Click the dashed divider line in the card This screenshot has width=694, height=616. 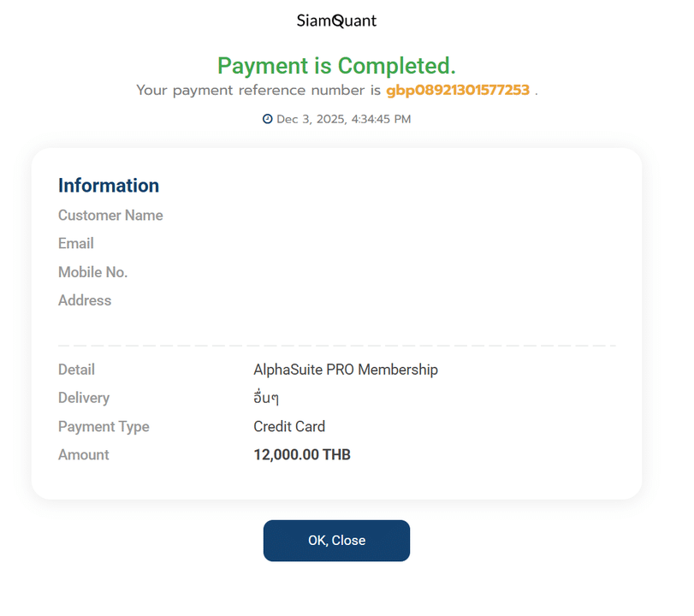tap(336, 346)
